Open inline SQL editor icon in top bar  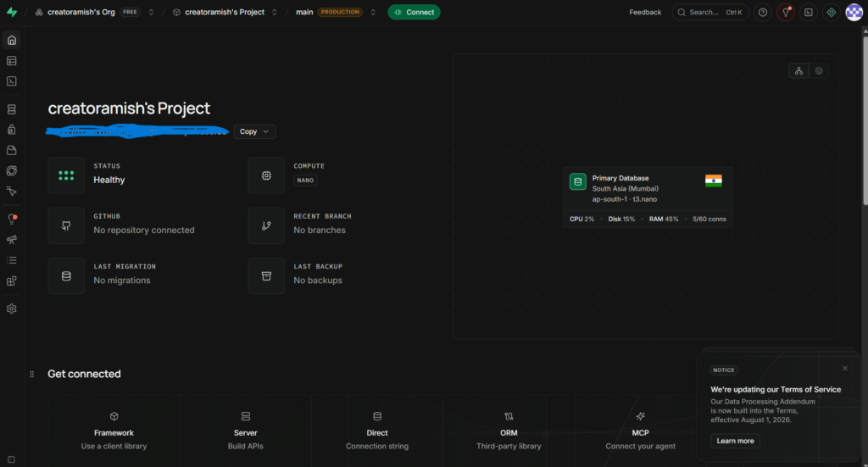click(x=809, y=12)
